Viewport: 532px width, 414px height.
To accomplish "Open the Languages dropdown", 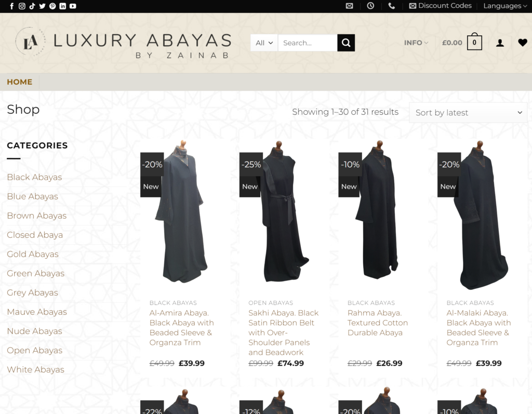I will pyautogui.click(x=504, y=6).
